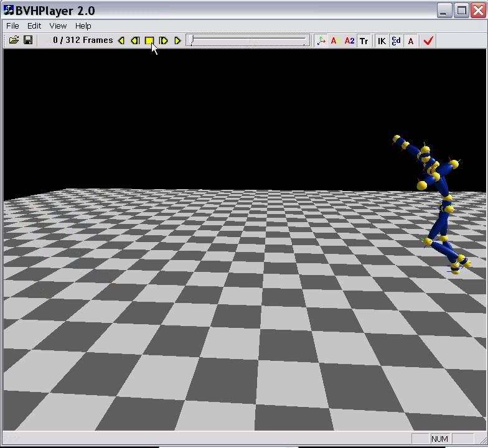Minimize the BVHPlayer window
The width and height of the screenshot is (488, 448).
click(444, 11)
